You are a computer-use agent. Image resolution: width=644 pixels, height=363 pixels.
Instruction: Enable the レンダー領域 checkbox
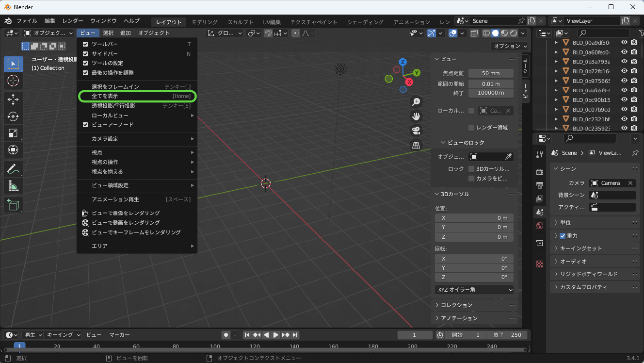(471, 128)
